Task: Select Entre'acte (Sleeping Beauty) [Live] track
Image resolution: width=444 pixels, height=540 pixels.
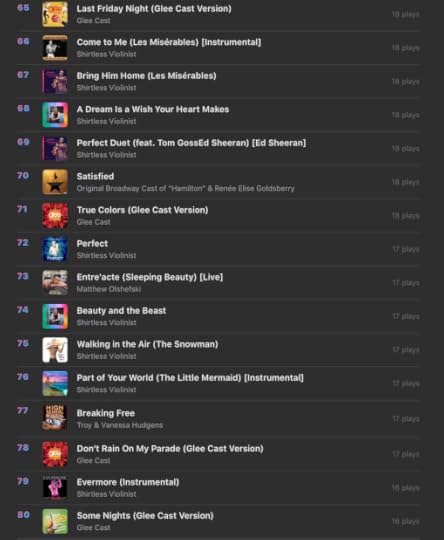Action: point(149,277)
